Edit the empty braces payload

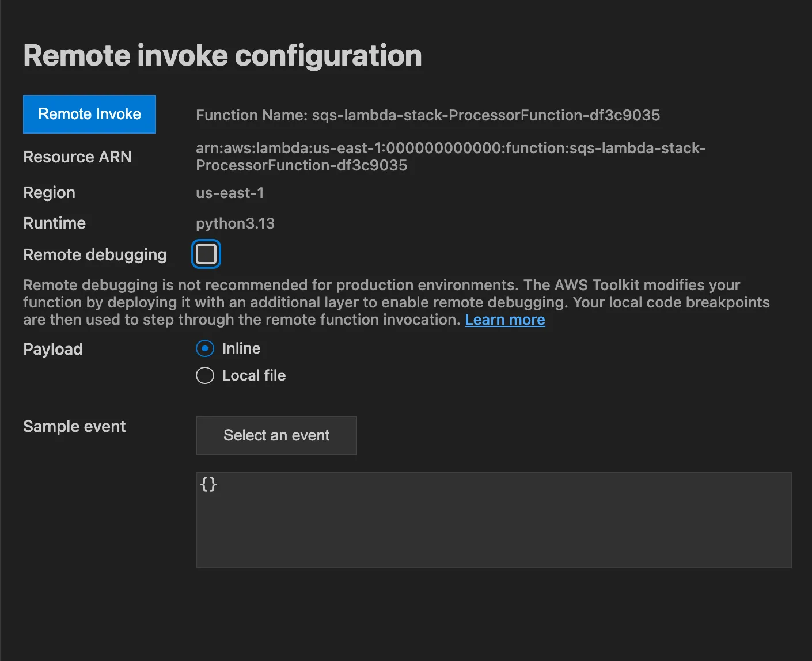[x=209, y=484]
